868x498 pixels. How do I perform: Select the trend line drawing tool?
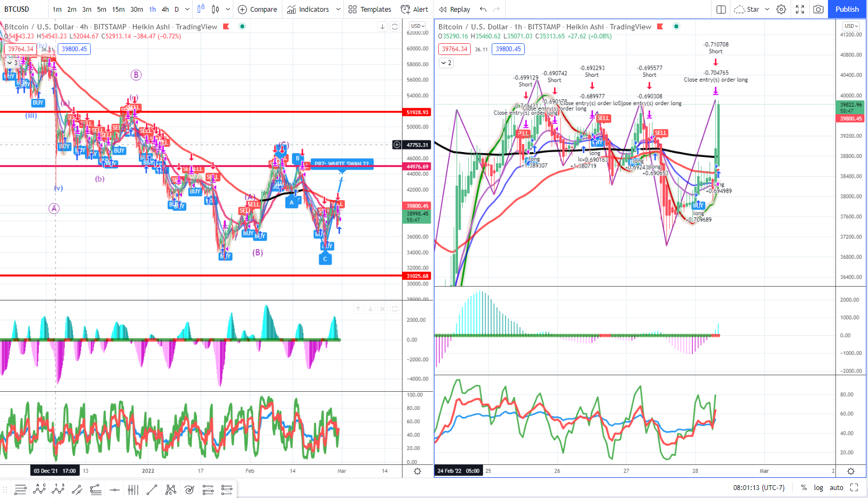pyautogui.click(x=152, y=489)
